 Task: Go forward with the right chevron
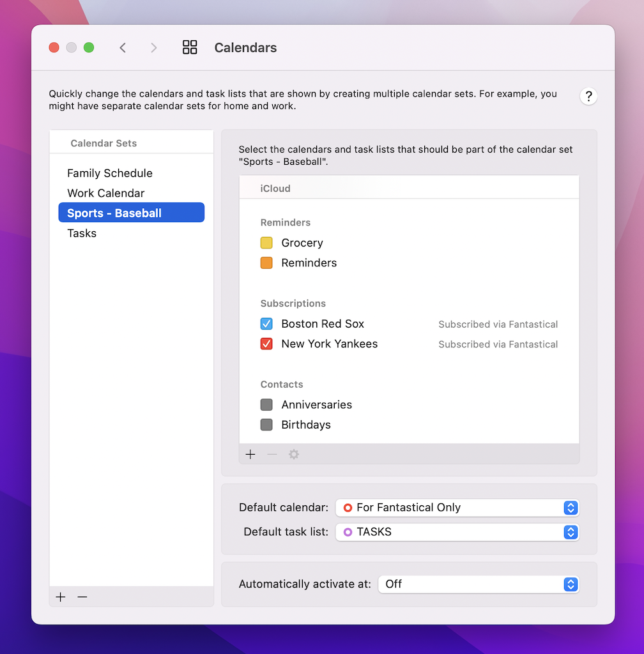pyautogui.click(x=154, y=47)
